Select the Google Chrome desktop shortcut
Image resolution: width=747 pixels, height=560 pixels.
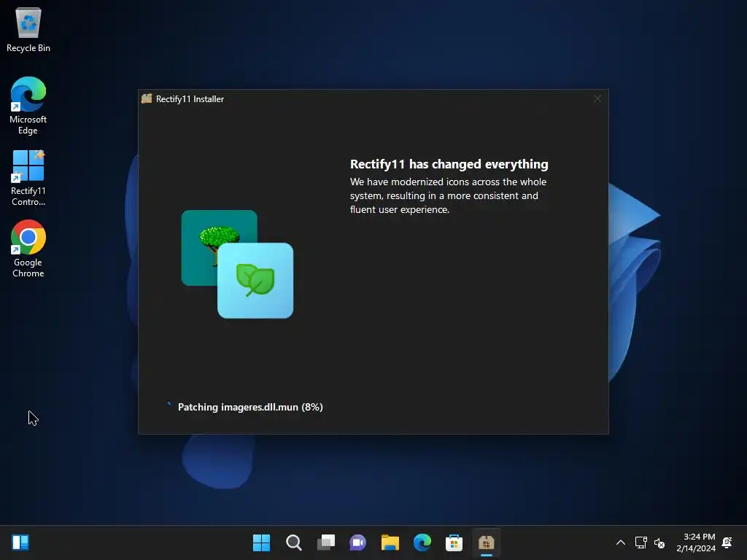[x=28, y=249]
